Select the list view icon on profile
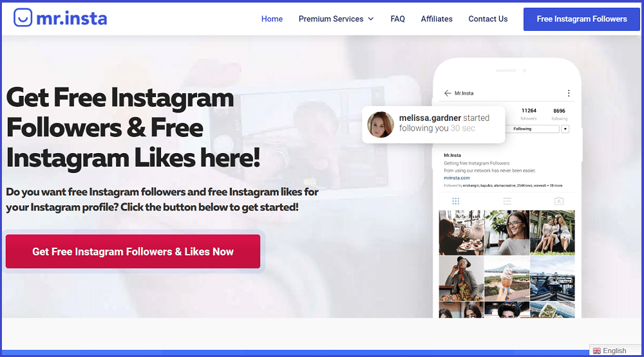Screen dimensions: 644x357 pyautogui.click(x=507, y=201)
